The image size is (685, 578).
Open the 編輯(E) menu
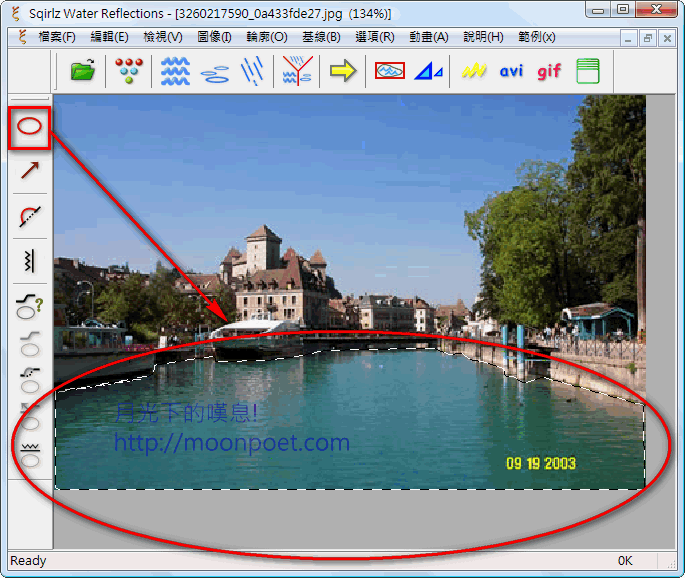pyautogui.click(x=109, y=37)
